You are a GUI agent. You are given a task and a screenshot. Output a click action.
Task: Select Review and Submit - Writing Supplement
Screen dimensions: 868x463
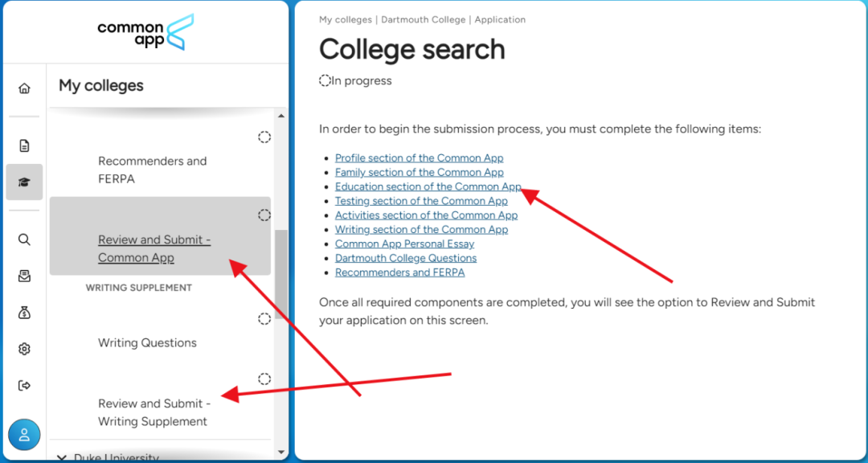point(153,412)
